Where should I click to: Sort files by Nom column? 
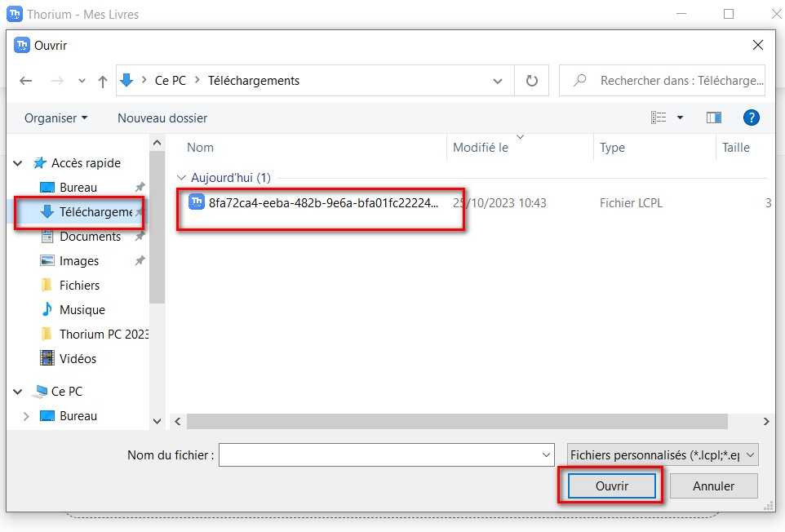(x=200, y=148)
